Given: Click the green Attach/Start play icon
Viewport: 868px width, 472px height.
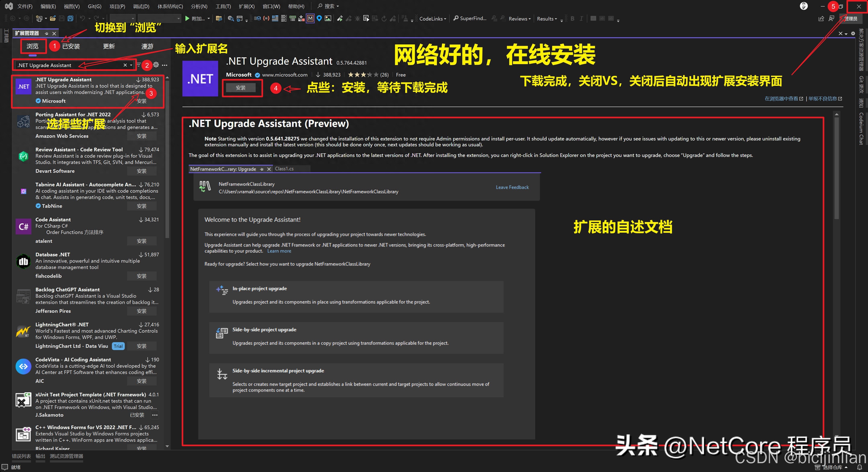Looking at the screenshot, I should (187, 19).
